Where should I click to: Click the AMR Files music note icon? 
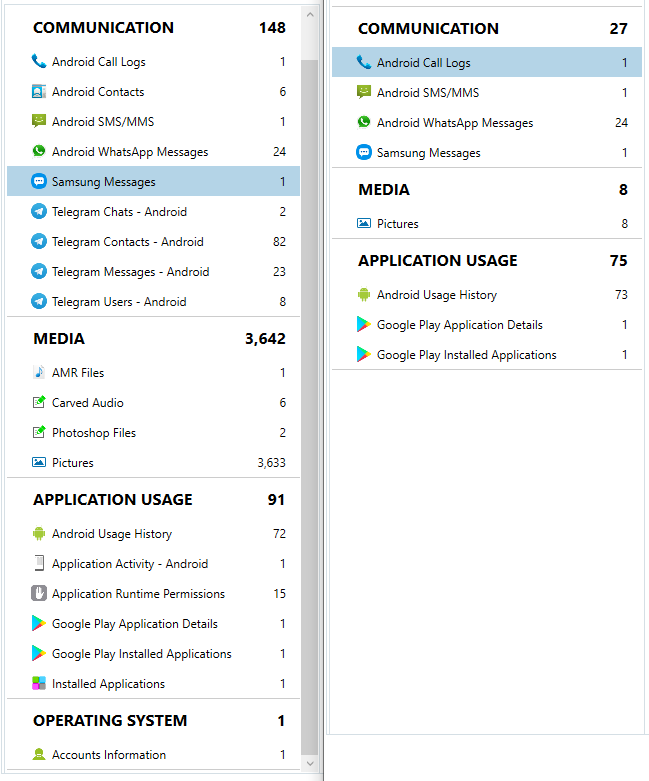[x=39, y=372]
